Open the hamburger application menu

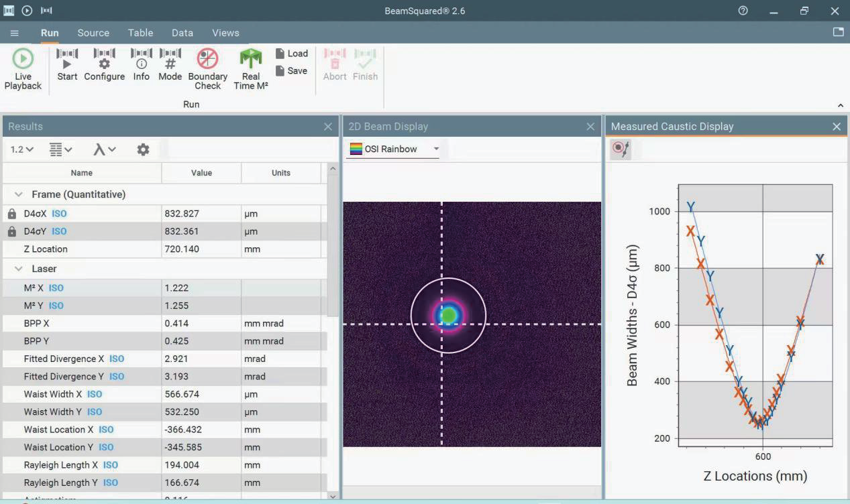click(x=14, y=33)
